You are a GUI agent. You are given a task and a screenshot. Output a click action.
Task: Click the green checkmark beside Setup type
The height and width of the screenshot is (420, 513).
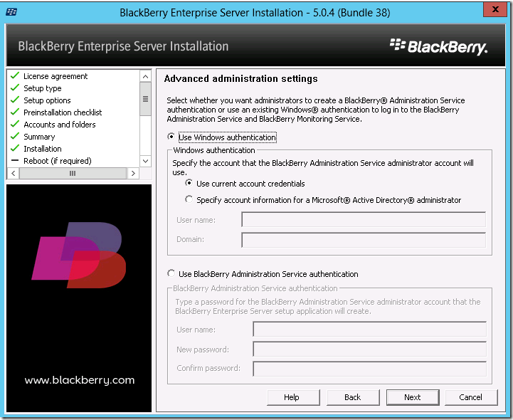click(x=15, y=88)
